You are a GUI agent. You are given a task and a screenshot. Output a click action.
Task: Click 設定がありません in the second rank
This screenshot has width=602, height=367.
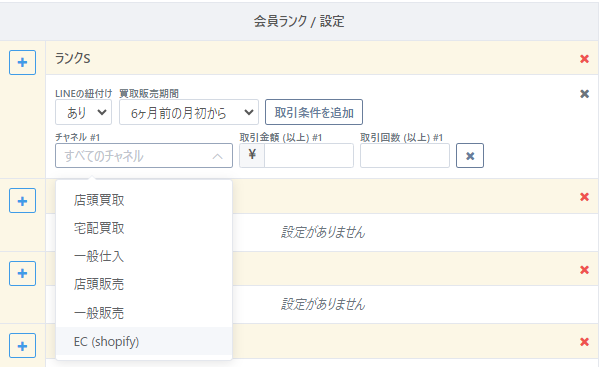pyautogui.click(x=323, y=232)
